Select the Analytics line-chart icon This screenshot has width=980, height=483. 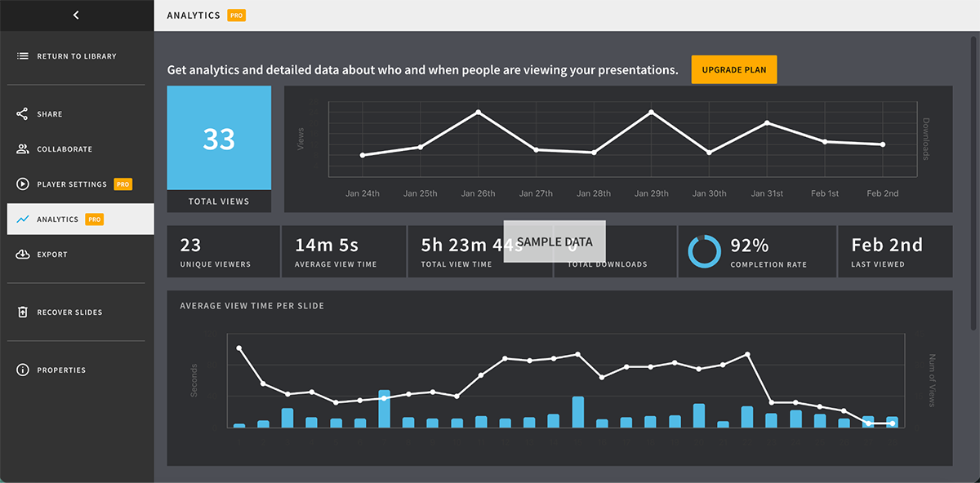coord(21,219)
